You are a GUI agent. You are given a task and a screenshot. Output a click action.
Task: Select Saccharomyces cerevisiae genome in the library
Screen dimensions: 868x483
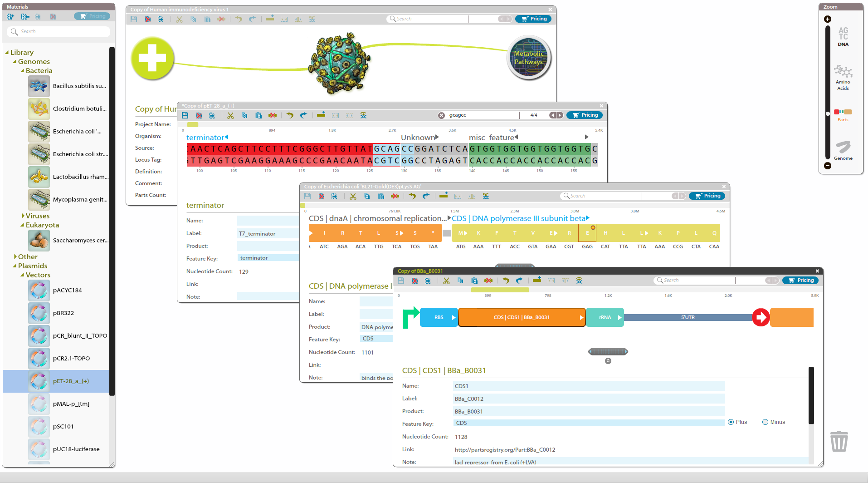point(80,241)
